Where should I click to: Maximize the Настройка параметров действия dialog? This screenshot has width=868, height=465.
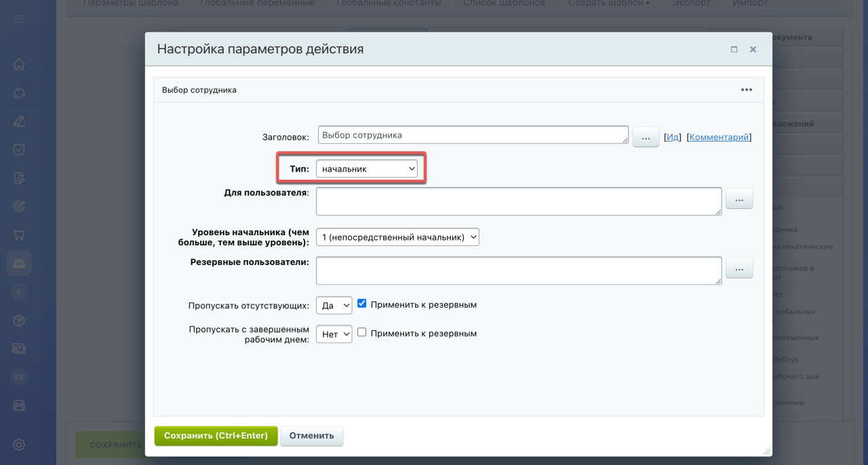click(x=734, y=49)
